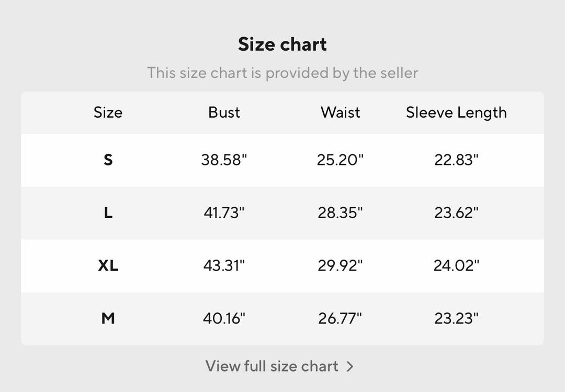Click the 24.02" sleeve length for XL

(x=457, y=266)
